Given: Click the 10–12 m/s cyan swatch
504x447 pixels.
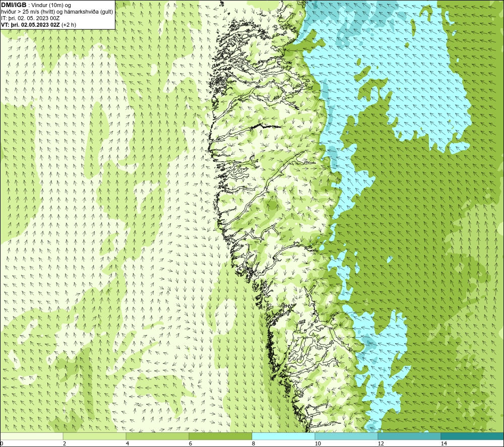Looking at the screenshot, I should tap(347, 436).
